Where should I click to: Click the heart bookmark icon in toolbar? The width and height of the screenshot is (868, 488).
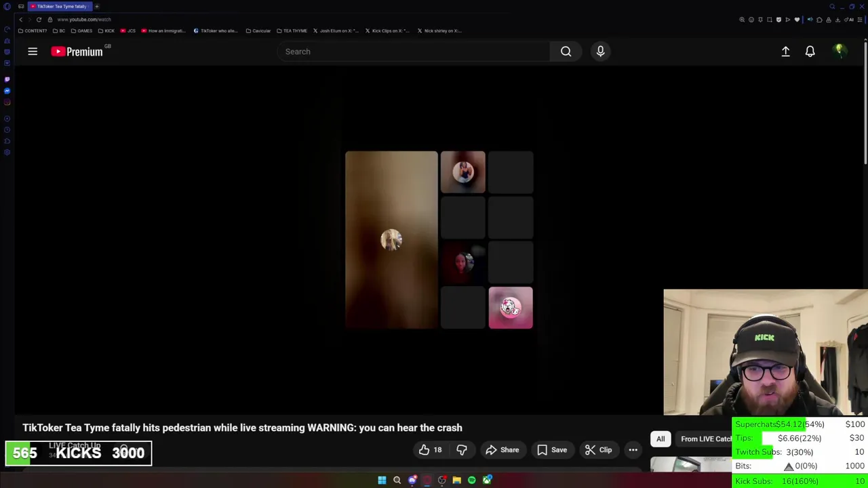[x=797, y=20]
